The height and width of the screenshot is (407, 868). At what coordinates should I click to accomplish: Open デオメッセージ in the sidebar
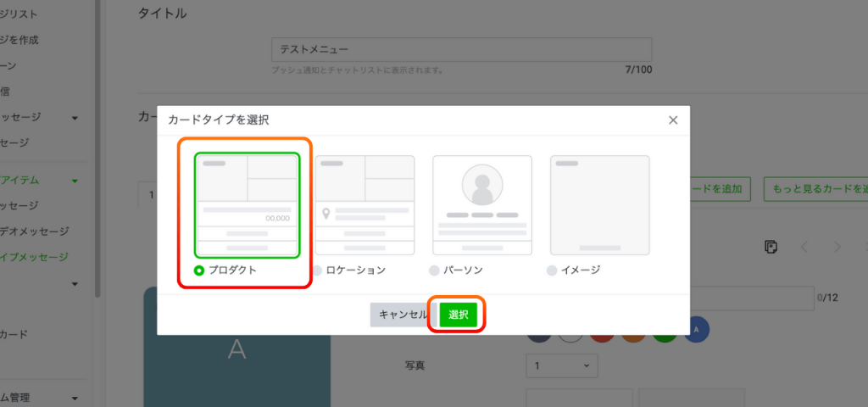[x=34, y=231]
